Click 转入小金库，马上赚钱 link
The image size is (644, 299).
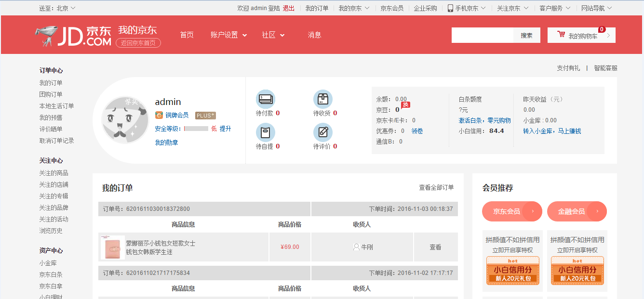[x=552, y=131]
